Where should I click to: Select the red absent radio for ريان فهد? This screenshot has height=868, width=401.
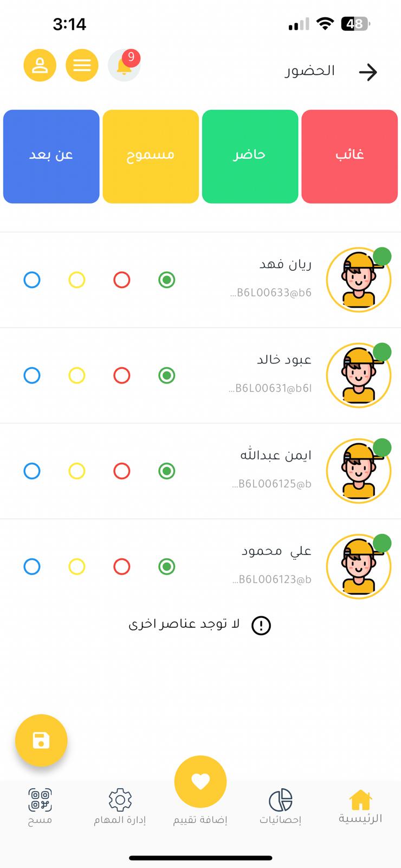[x=122, y=280]
